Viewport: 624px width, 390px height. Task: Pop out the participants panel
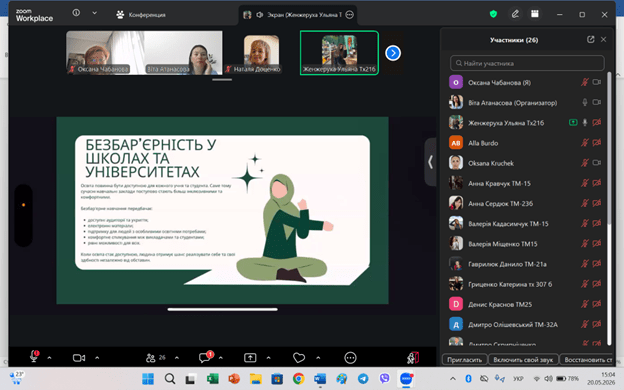tap(591, 39)
